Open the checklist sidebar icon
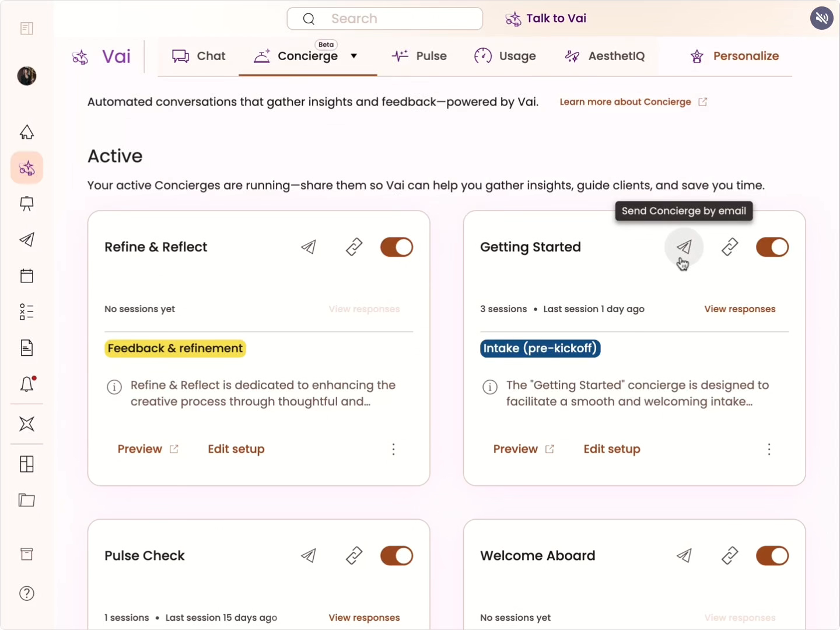 coord(27,311)
